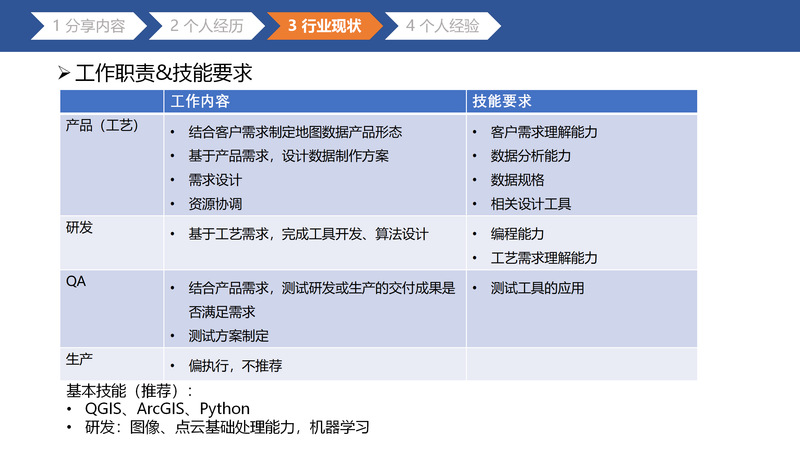Screen dimensions: 800x450
Task: Select the 技能要求 column header
Action: [502, 102]
